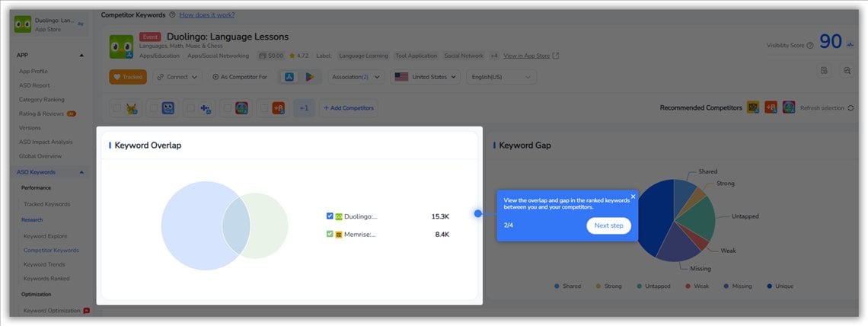Image resolution: width=868 pixels, height=326 pixels.
Task: Open the visibility score trend icon next to 90
Action: pos(850,46)
